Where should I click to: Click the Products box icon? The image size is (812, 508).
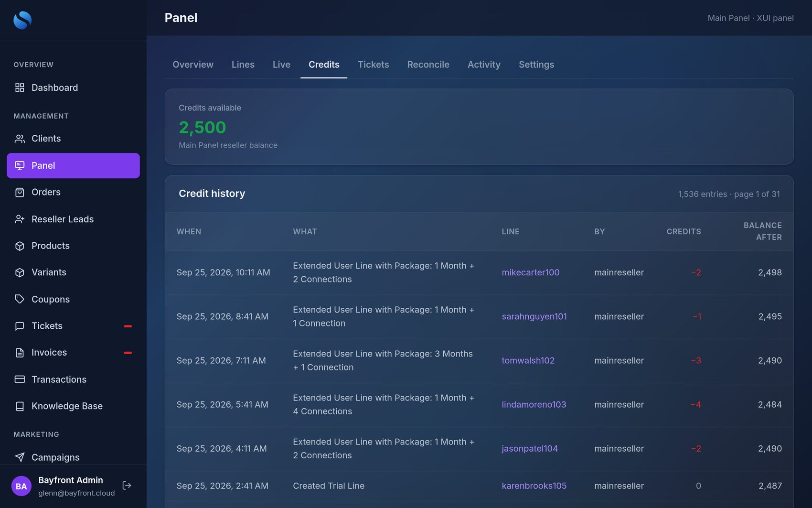pos(20,246)
